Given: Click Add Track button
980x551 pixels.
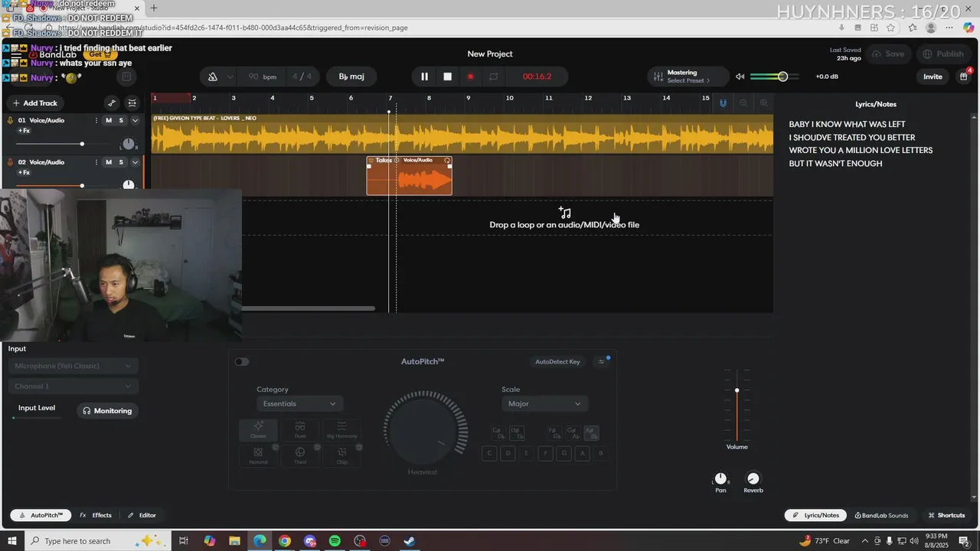Looking at the screenshot, I should point(35,103).
